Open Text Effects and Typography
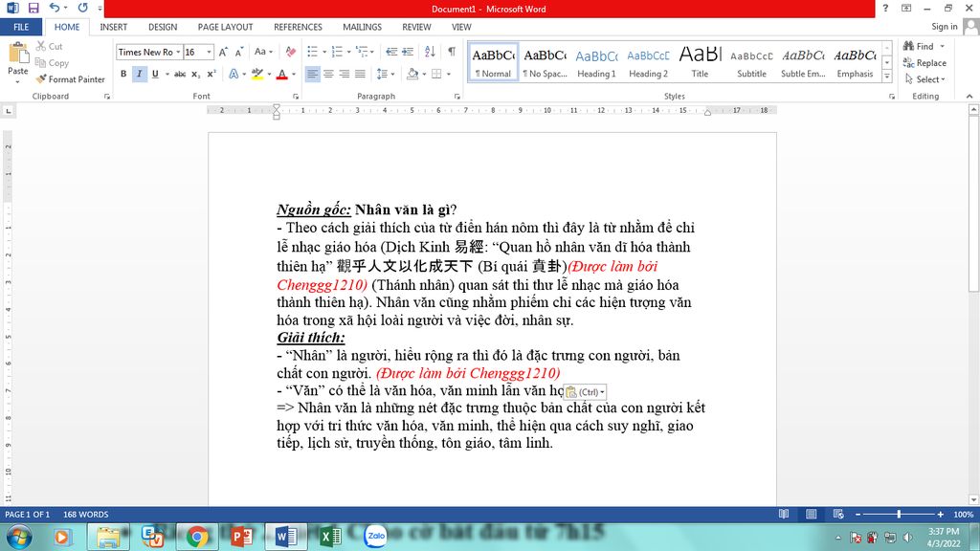Image resolution: width=980 pixels, height=551 pixels. coord(234,74)
